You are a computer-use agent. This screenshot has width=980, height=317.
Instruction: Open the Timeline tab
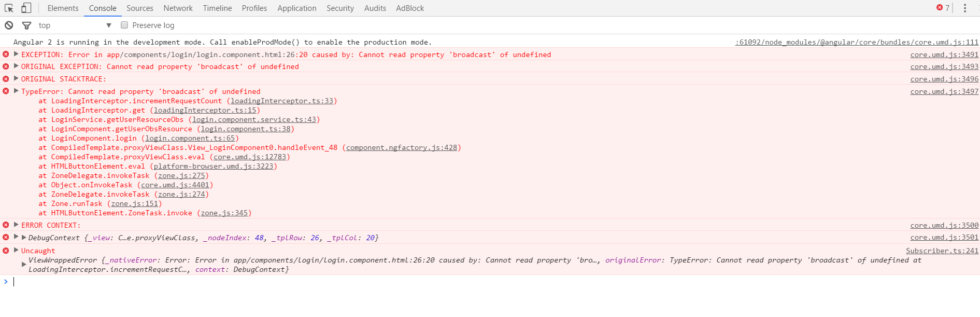tap(217, 8)
